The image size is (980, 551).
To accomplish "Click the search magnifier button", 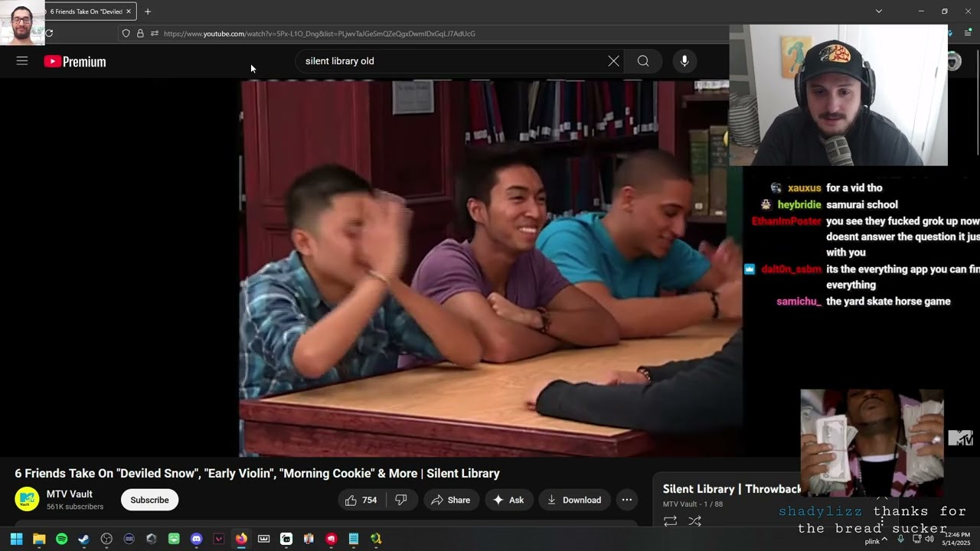I will [643, 61].
